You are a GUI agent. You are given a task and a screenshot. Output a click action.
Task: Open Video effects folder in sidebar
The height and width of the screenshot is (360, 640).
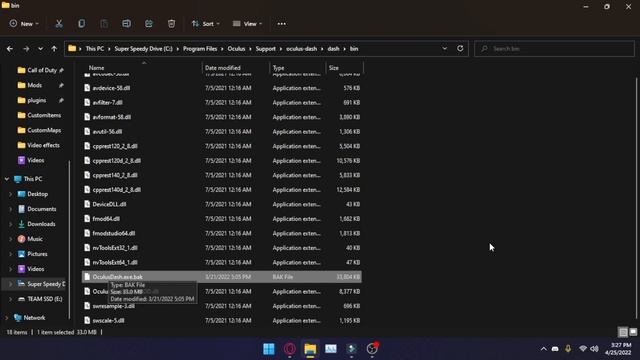pyautogui.click(x=43, y=145)
